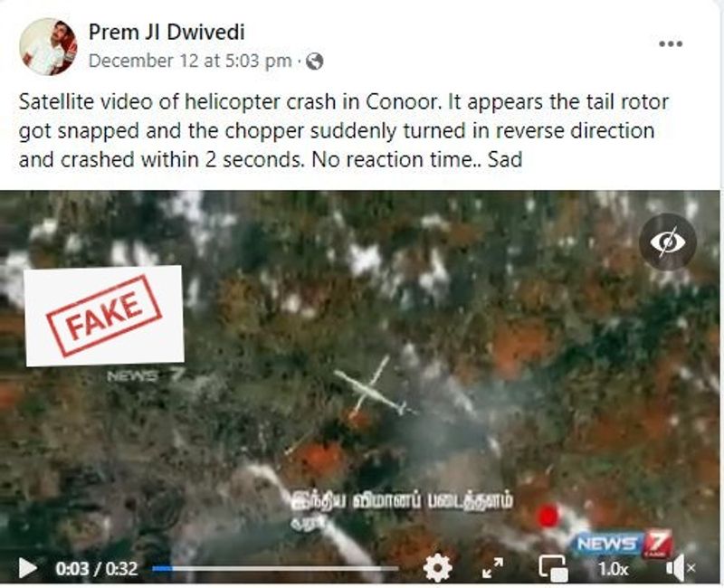Click the red location dot marker
Image resolution: width=724 pixels, height=588 pixels.
[548, 516]
